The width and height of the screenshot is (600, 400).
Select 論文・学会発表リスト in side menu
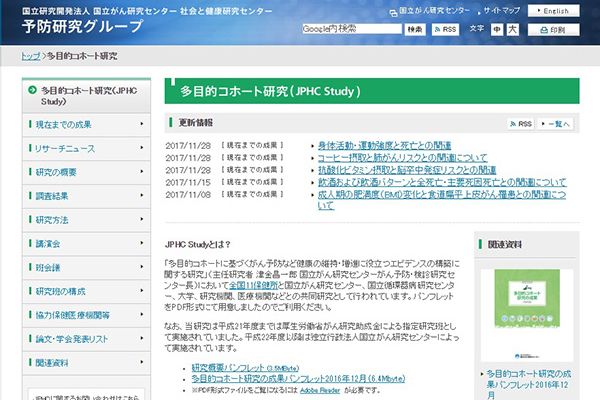click(84, 338)
